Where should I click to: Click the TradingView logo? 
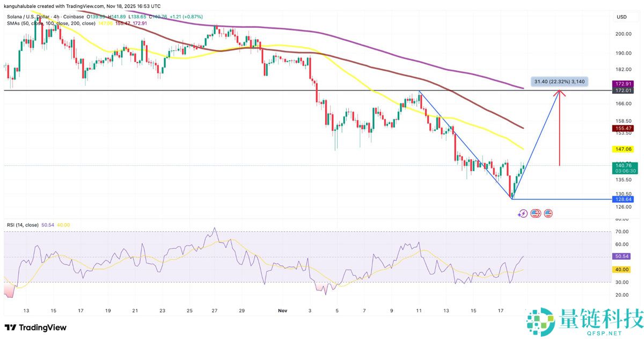[35, 327]
